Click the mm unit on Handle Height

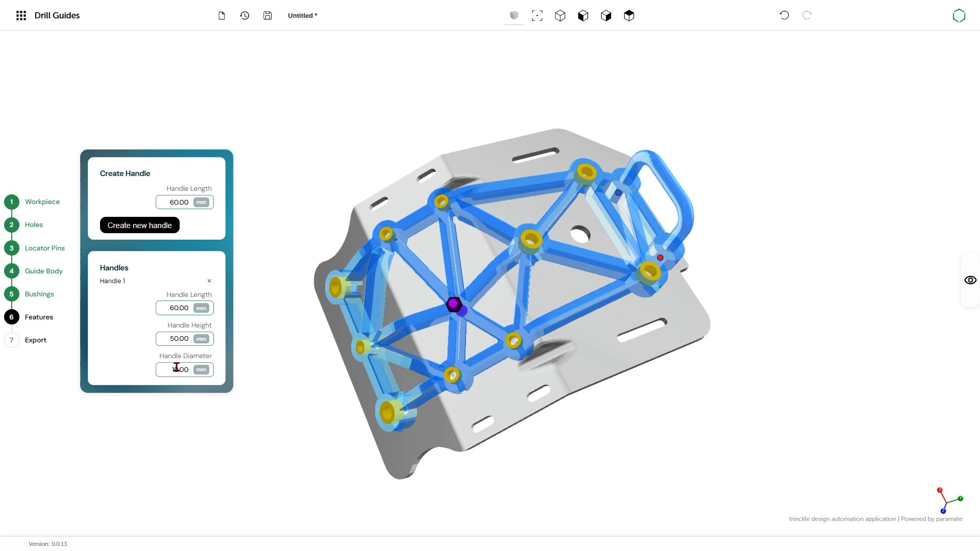coord(202,339)
